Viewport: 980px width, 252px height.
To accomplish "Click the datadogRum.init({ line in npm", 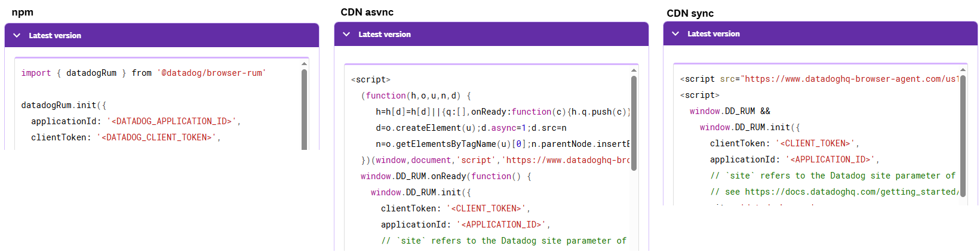I will pos(64,105).
